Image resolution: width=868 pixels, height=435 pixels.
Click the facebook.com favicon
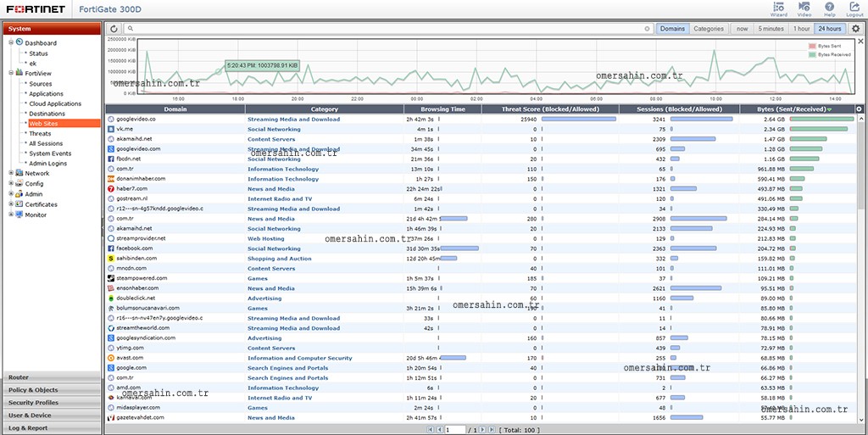point(111,248)
